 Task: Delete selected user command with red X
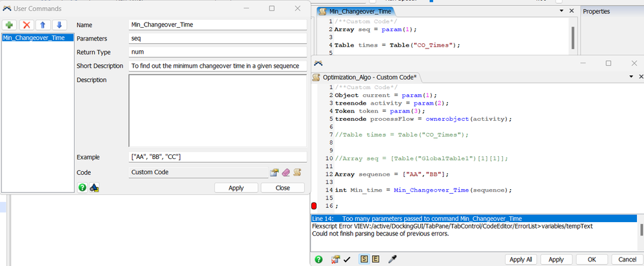click(x=26, y=25)
